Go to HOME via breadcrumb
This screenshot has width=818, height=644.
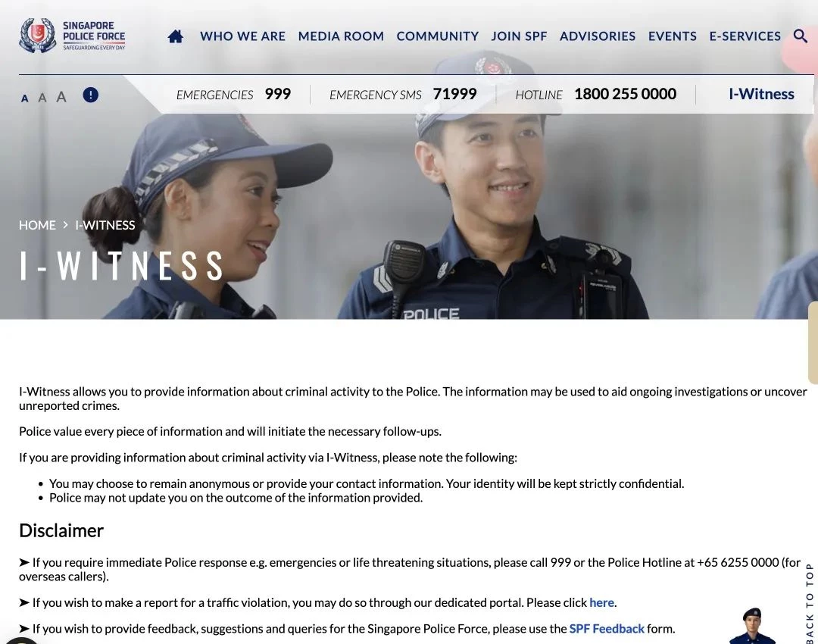(37, 225)
